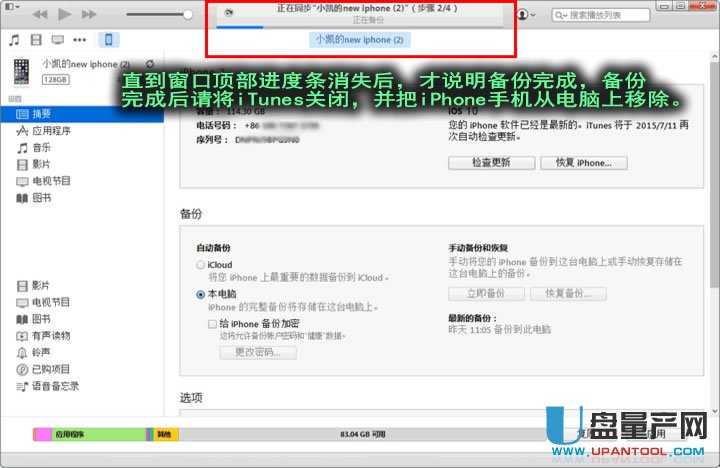Click the 铃声 bell icon

point(22,353)
